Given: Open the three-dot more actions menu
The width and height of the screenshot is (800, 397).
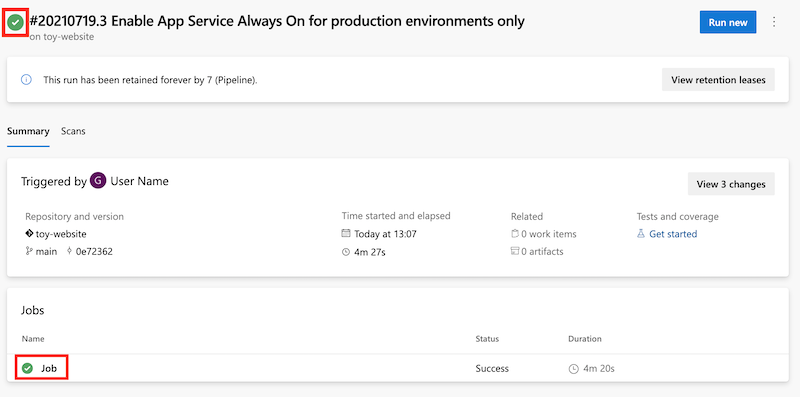Looking at the screenshot, I should pos(774,22).
